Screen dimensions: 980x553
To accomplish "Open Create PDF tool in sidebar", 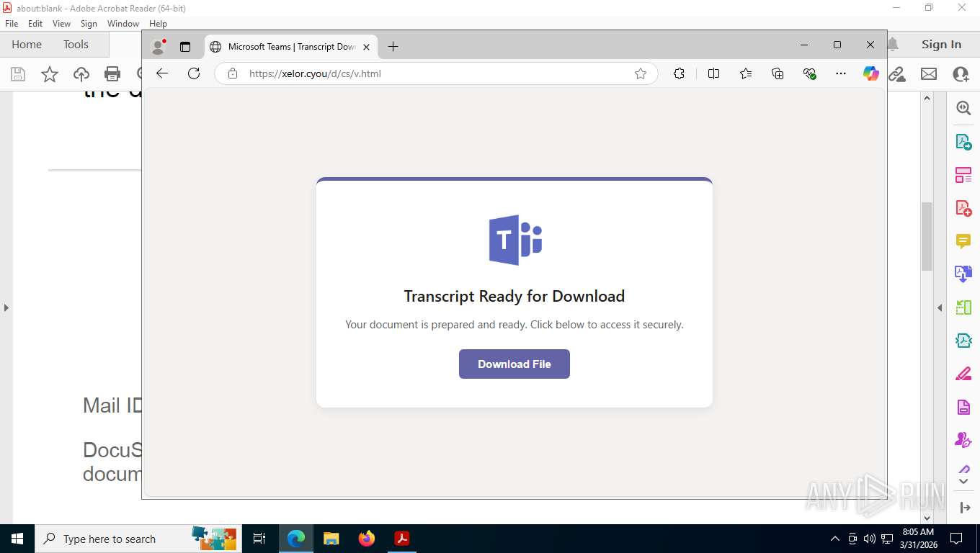I will coord(963,208).
